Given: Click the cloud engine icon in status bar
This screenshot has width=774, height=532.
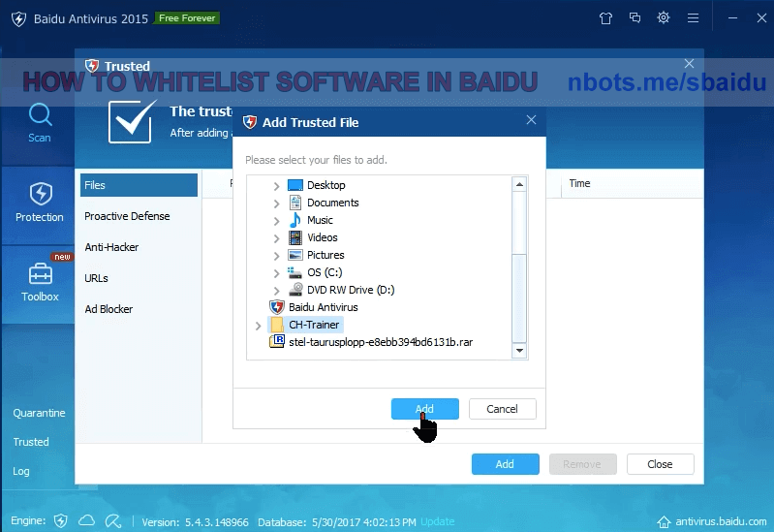Looking at the screenshot, I should 87,520.
